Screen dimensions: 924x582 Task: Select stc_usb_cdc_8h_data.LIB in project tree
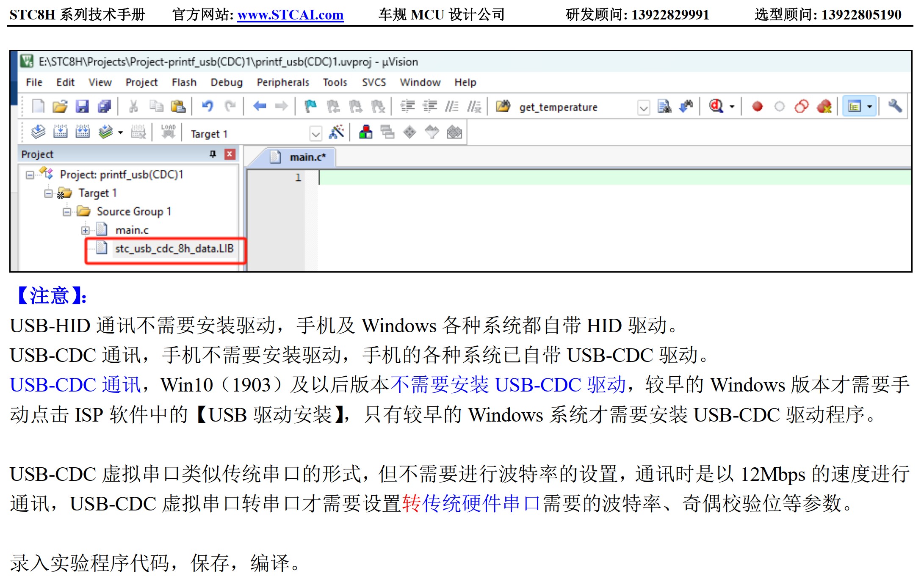click(174, 248)
